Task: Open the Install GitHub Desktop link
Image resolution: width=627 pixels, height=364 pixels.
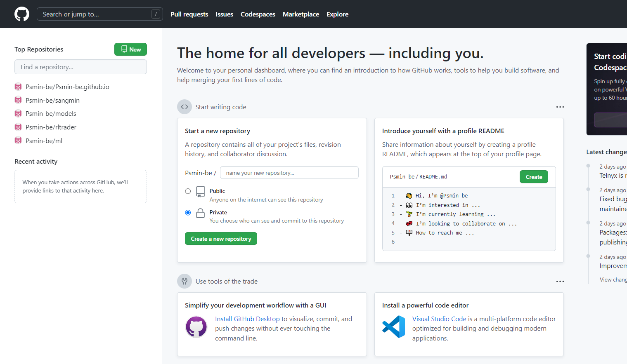Action: (247, 319)
